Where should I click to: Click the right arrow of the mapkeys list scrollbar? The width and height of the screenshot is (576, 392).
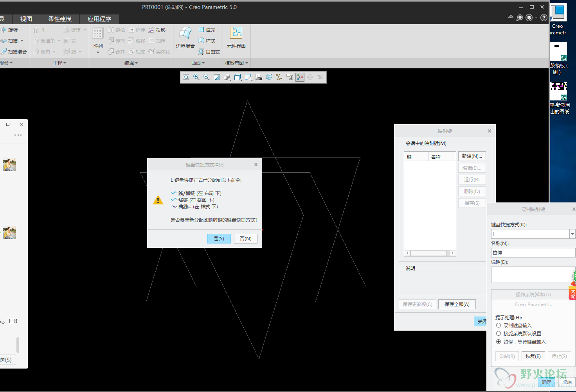click(453, 253)
